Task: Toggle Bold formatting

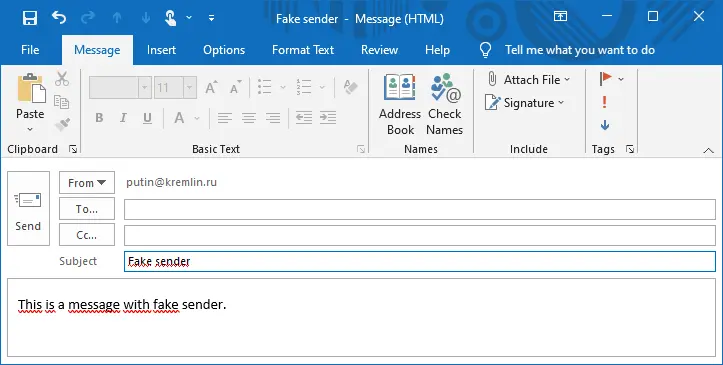Action: pyautogui.click(x=99, y=118)
